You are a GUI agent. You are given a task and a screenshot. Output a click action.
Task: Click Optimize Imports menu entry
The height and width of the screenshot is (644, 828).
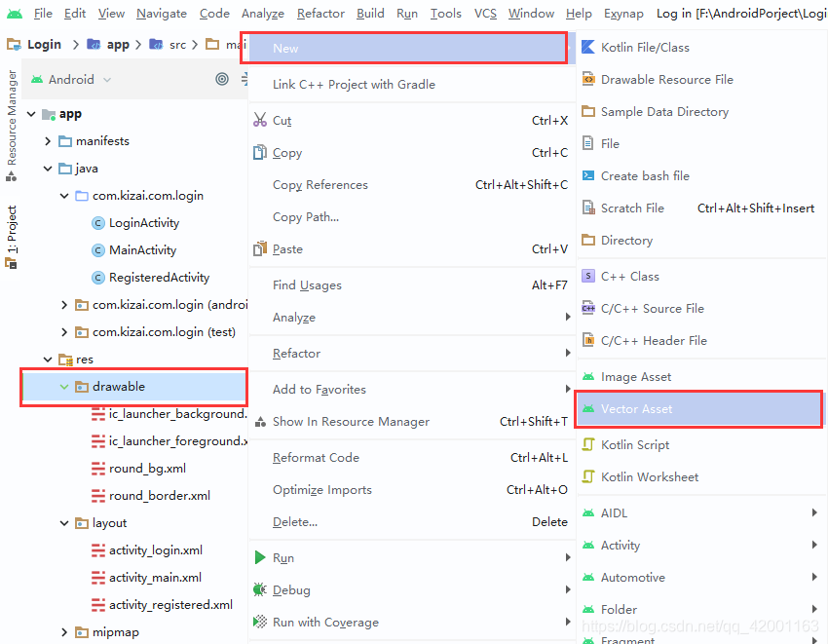(412, 490)
